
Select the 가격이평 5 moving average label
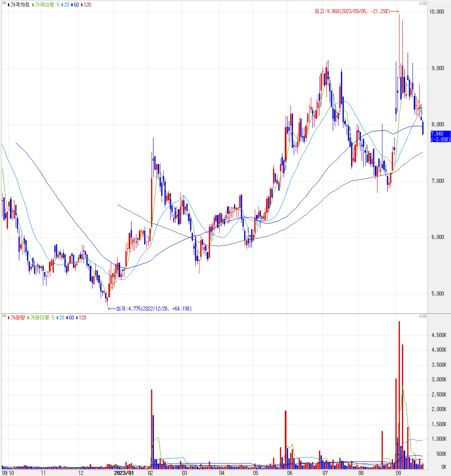(x=47, y=5)
